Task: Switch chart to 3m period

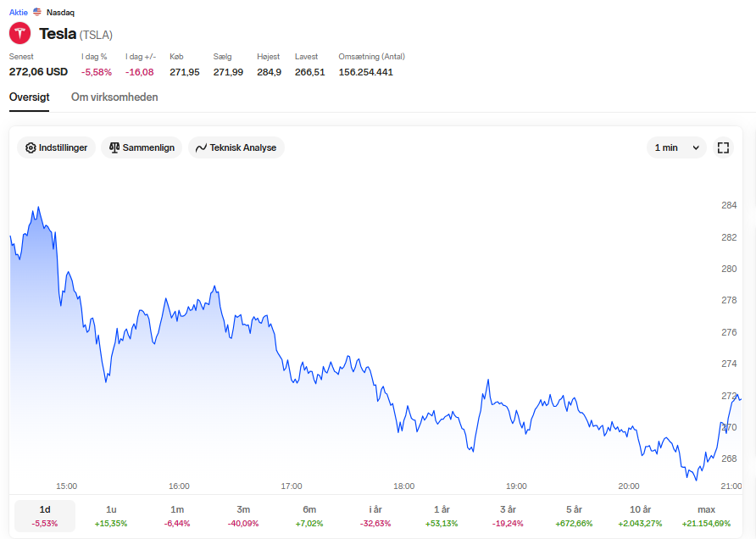Action: (x=243, y=516)
